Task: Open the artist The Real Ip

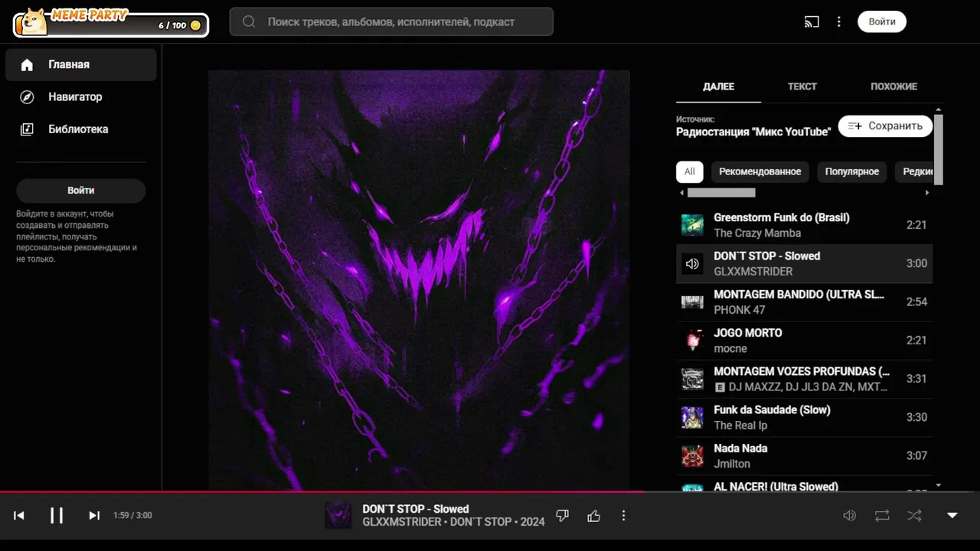Action: click(740, 425)
